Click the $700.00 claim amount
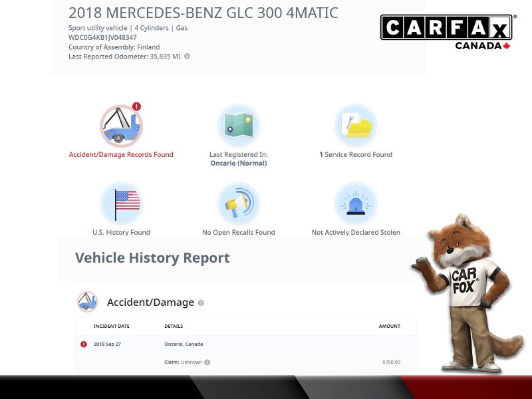The height and width of the screenshot is (399, 532). [391, 362]
